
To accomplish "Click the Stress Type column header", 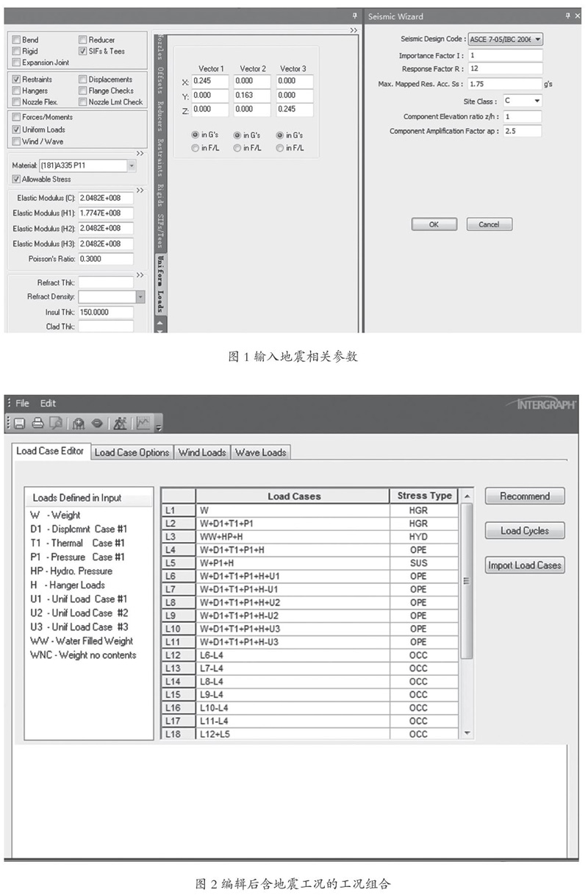I will (x=424, y=496).
